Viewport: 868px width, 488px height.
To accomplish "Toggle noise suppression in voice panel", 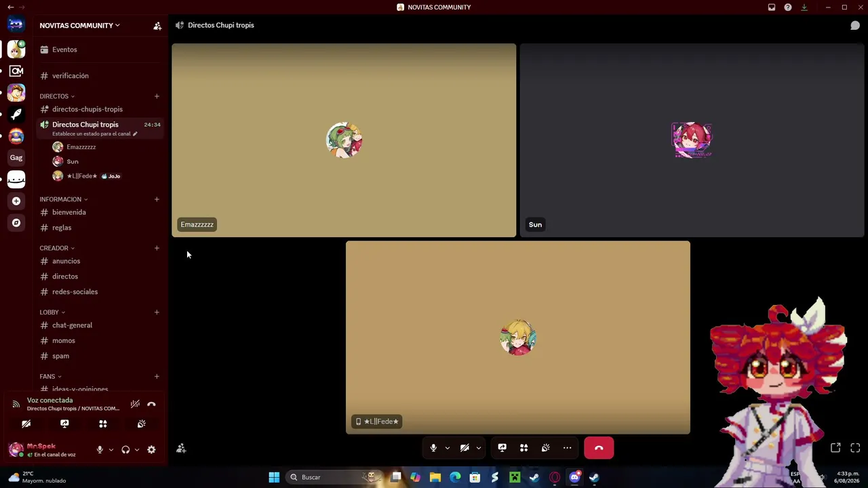I will point(135,404).
